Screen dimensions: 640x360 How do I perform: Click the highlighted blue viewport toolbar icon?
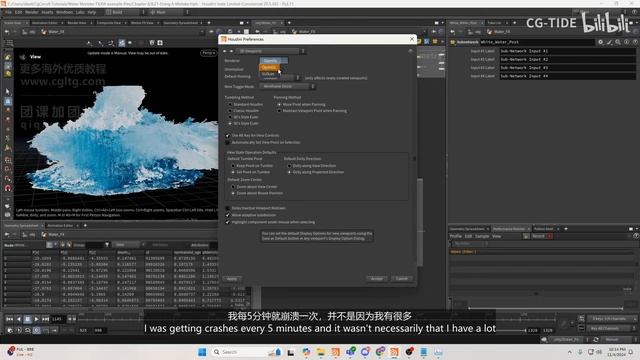[x=122, y=42]
